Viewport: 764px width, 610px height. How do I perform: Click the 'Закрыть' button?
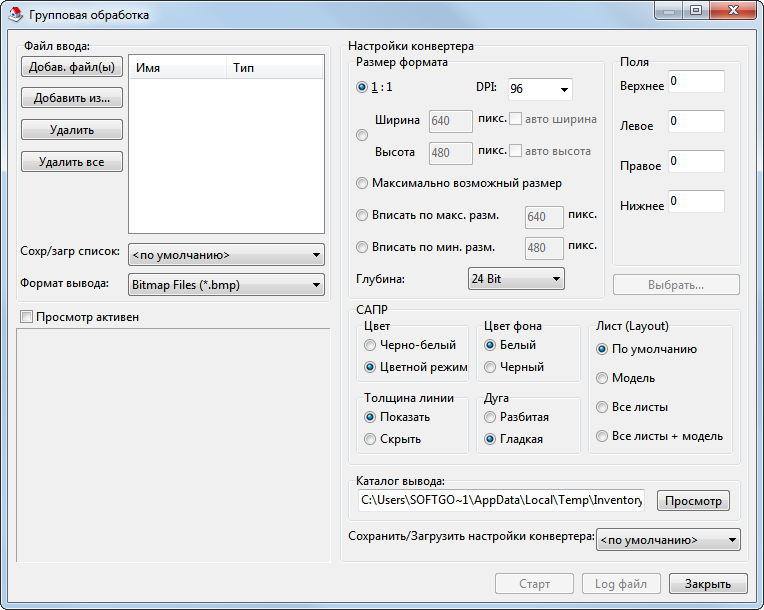point(707,584)
